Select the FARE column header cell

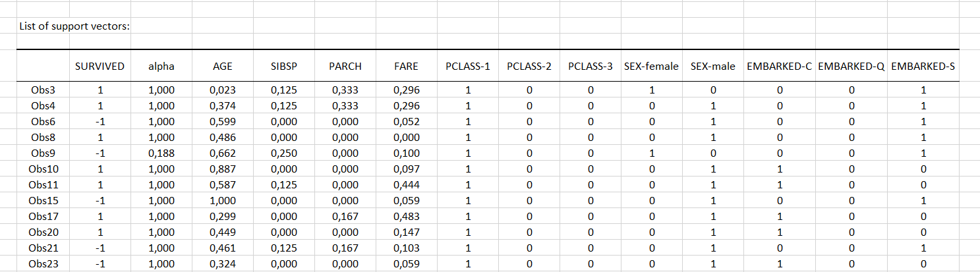[406, 67]
